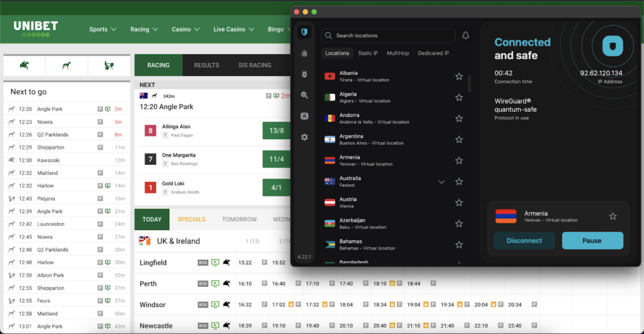Click the horse icon on Windsor row
The image size is (644, 334).
point(226,304)
